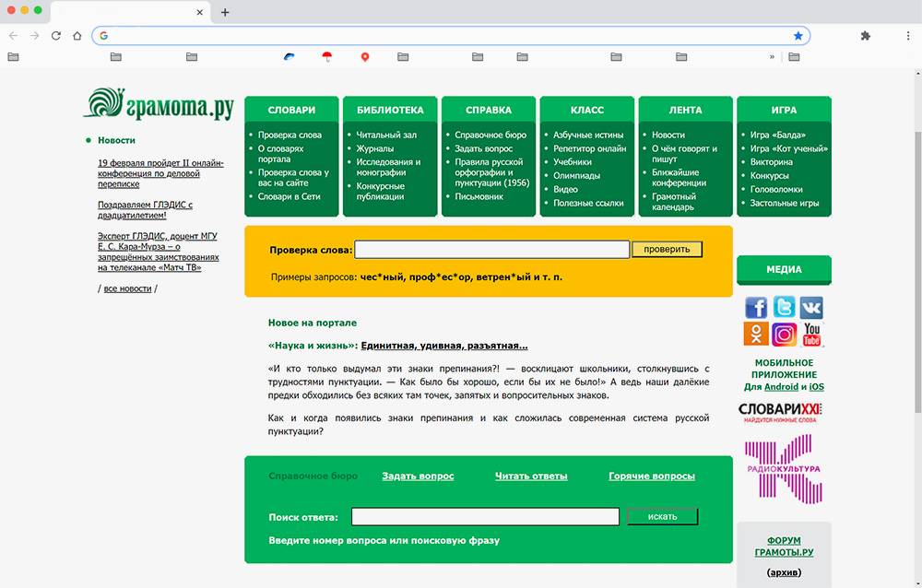Viewport: 922px width, 588px height.
Task: Click the red map pin bookmark
Action: [x=365, y=57]
